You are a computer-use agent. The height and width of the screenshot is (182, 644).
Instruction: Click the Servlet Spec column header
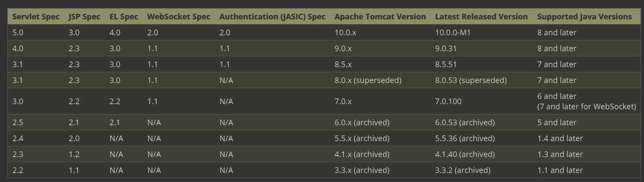36,17
